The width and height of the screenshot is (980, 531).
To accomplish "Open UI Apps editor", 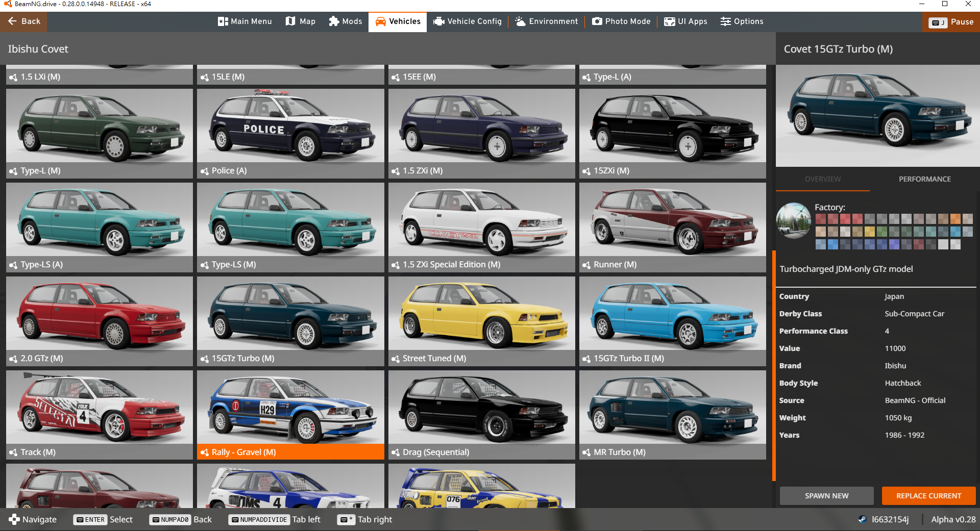I will pos(685,21).
